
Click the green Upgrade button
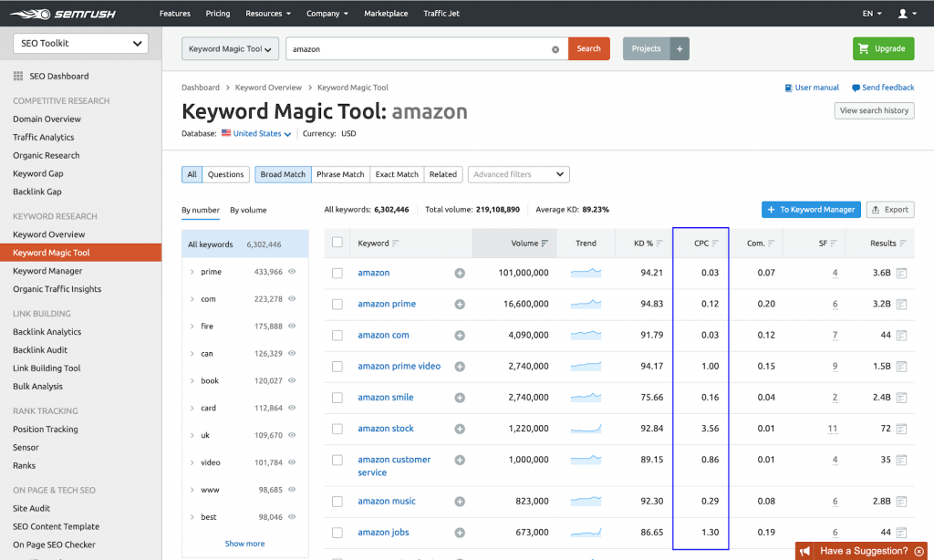coord(882,47)
